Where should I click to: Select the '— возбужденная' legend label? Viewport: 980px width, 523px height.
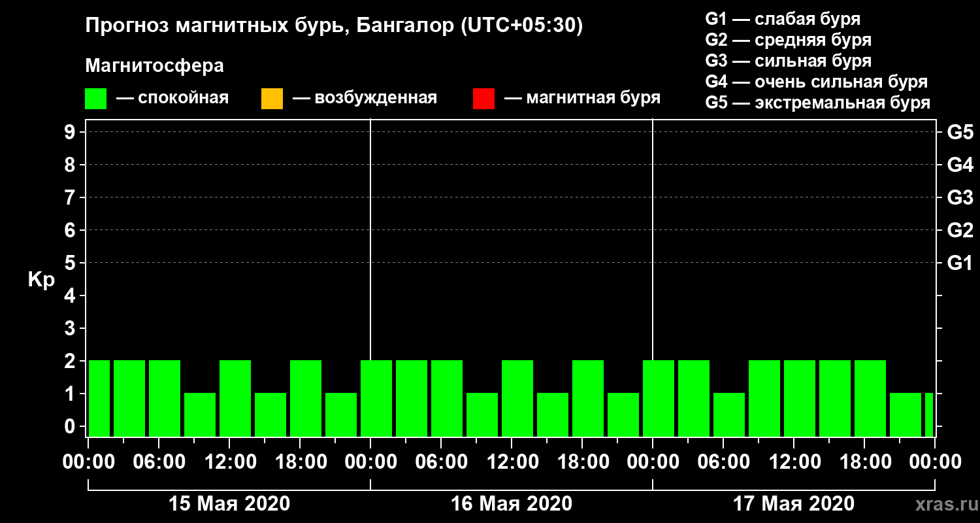click(365, 98)
